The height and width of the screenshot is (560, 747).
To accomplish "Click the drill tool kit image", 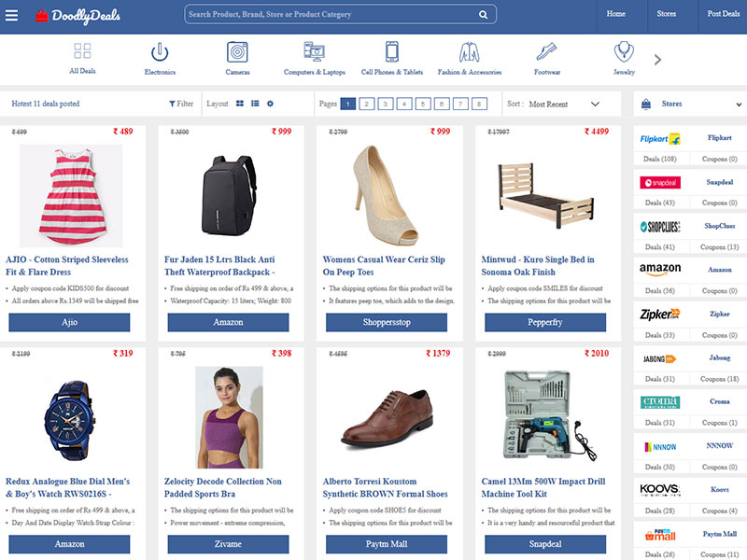I will click(549, 416).
